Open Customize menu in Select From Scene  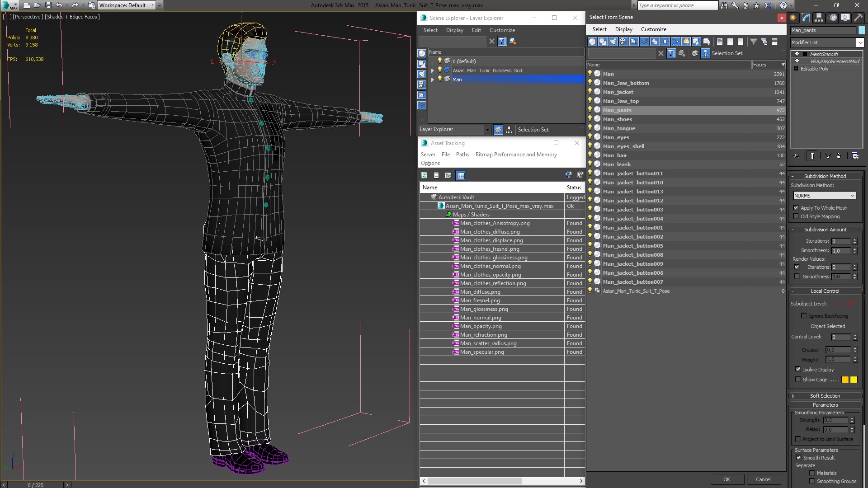653,29
